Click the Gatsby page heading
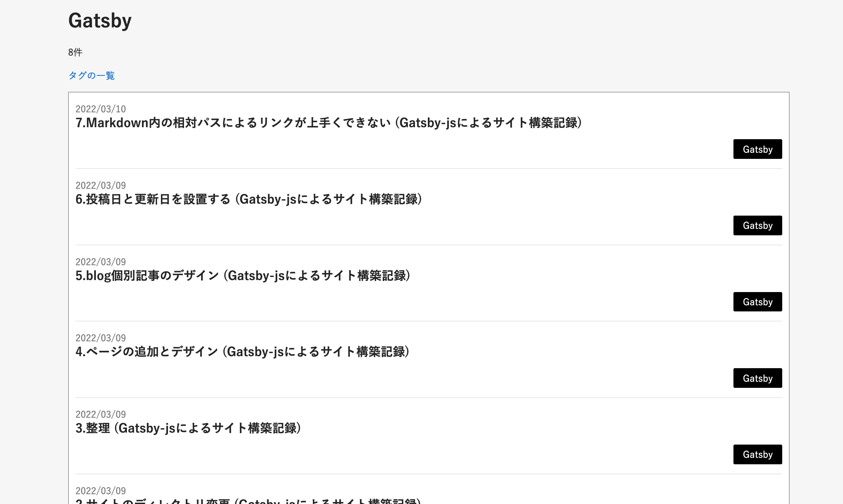 (x=100, y=20)
